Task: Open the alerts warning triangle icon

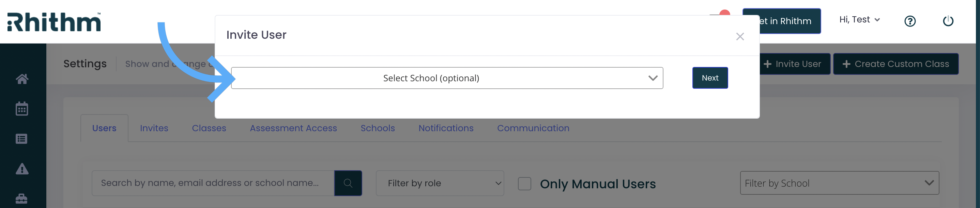Action: click(22, 169)
